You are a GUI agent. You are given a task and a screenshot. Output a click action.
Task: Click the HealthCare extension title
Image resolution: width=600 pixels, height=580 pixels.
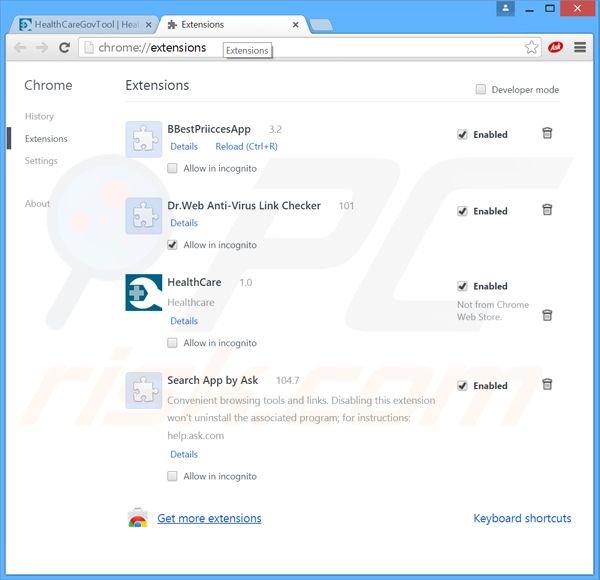coord(194,282)
